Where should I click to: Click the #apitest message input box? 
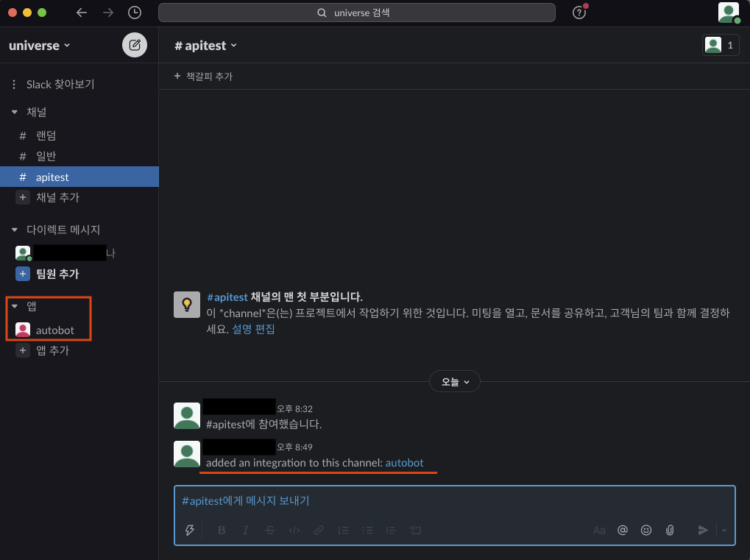pyautogui.click(x=454, y=501)
